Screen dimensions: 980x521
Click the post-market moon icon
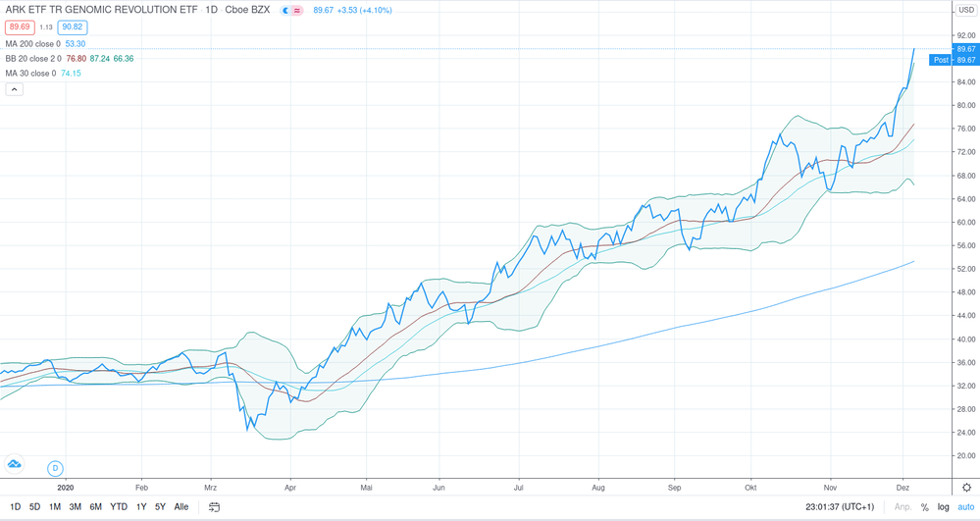(x=285, y=11)
